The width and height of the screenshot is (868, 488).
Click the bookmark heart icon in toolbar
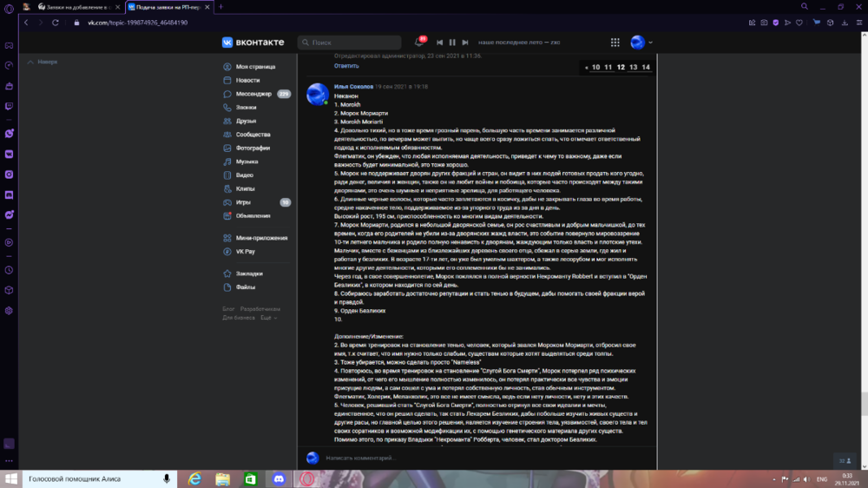click(799, 23)
